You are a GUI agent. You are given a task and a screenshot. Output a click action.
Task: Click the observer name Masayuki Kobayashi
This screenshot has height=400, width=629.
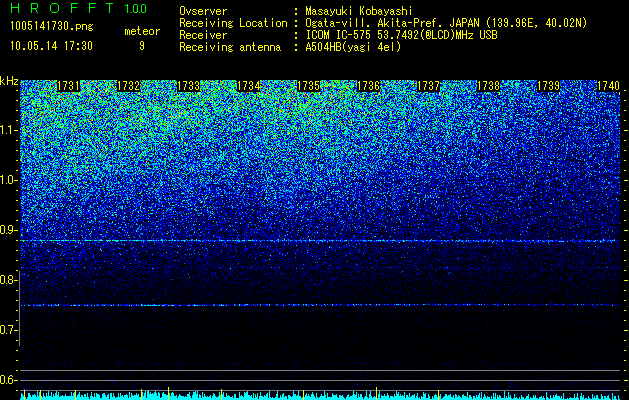pos(359,11)
